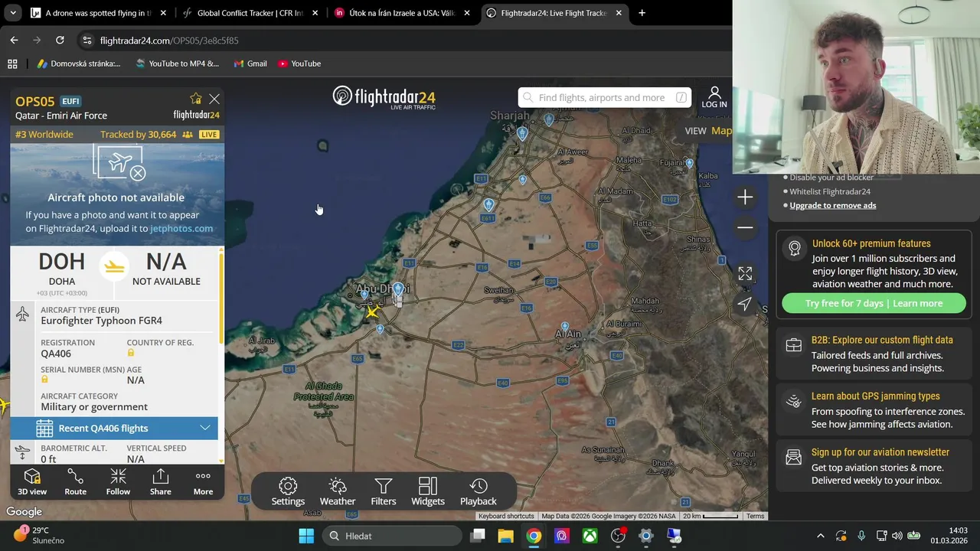Show hidden system tray icons
Viewport: 980px width, 551px height.
pyautogui.click(x=820, y=536)
